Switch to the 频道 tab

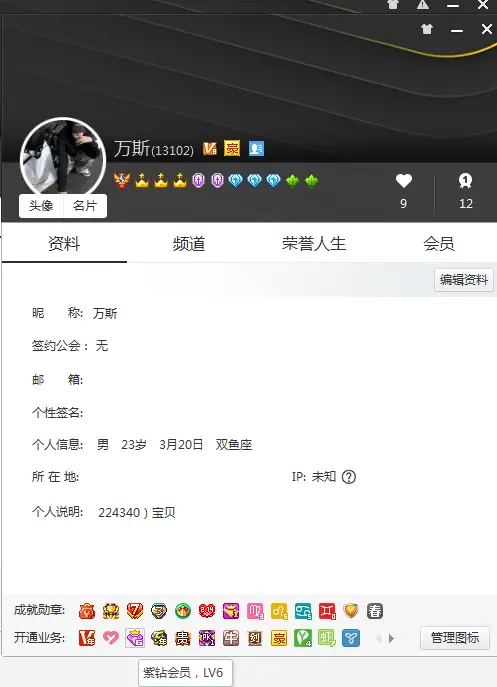click(x=189, y=244)
